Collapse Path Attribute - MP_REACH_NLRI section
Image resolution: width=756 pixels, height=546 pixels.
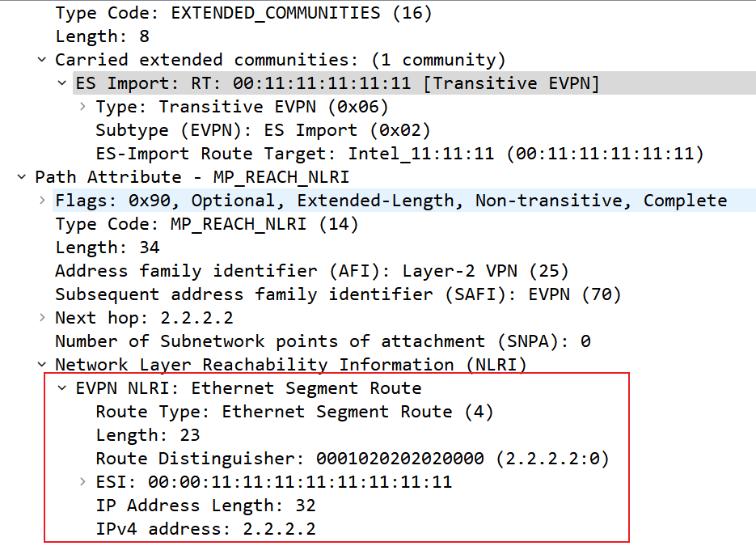22,177
